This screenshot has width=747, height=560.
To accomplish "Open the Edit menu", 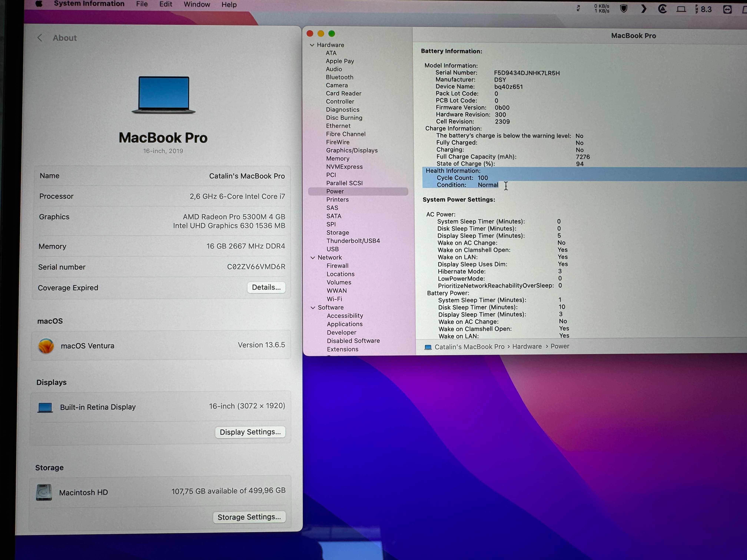I will (x=165, y=4).
